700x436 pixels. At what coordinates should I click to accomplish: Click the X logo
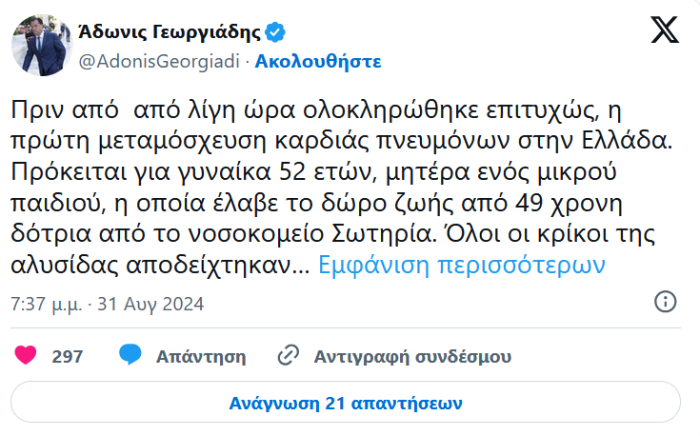tap(664, 32)
